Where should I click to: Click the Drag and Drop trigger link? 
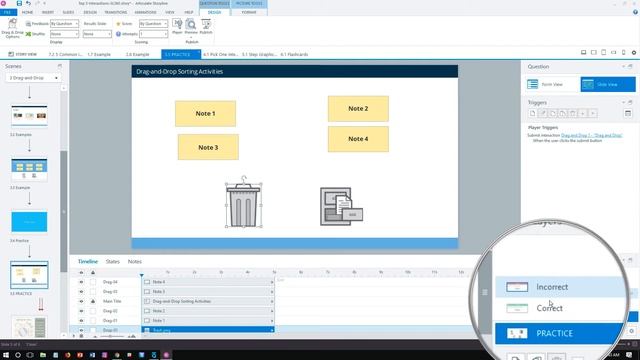(591, 135)
